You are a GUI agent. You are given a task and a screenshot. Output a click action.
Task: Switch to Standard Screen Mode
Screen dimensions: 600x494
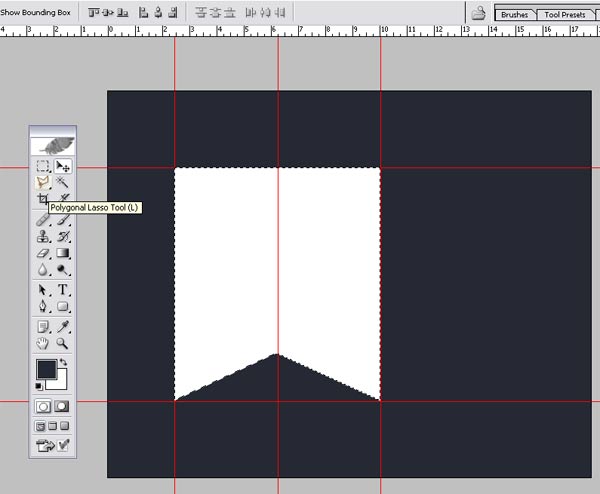[40, 426]
